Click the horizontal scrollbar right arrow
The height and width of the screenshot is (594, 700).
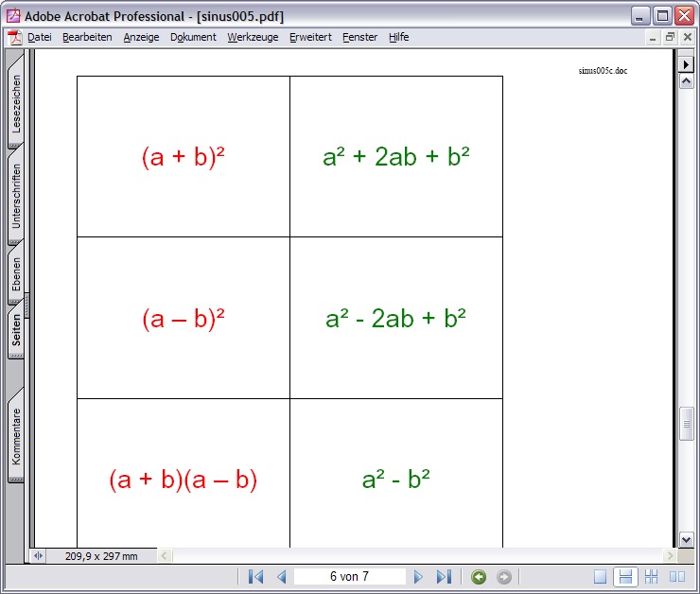point(669,555)
